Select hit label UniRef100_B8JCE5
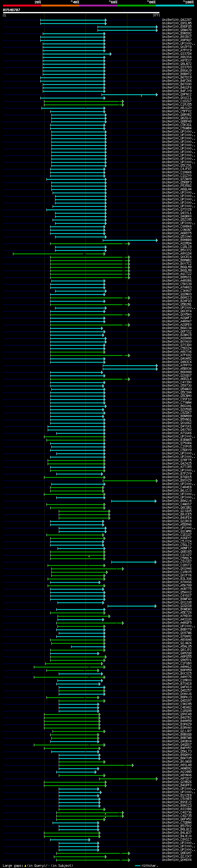This screenshot has width=197, height=868. [177, 514]
